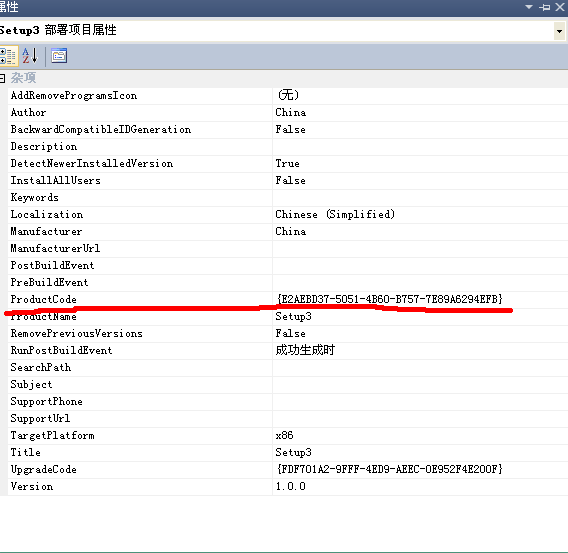Viewport: 568px width, 553px height.
Task: Open the Property Pages icon
Action: pyautogui.click(x=59, y=56)
